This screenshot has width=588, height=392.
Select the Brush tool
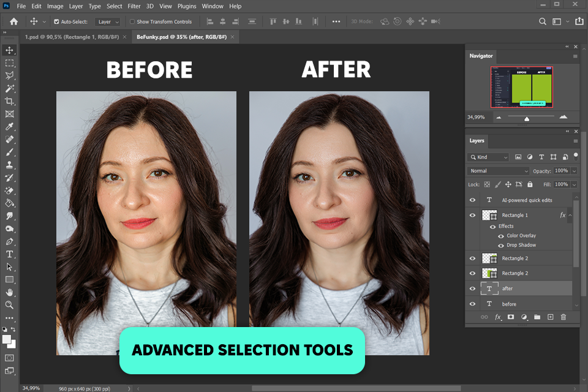tap(9, 153)
